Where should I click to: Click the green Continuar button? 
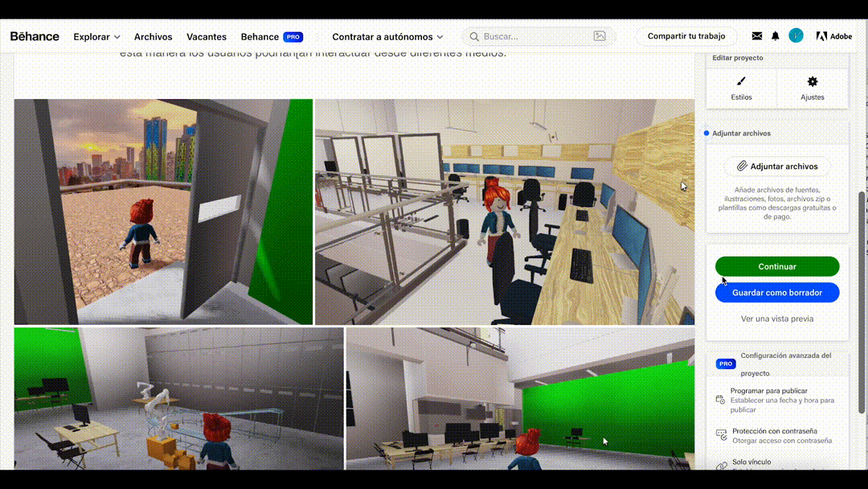tap(777, 266)
